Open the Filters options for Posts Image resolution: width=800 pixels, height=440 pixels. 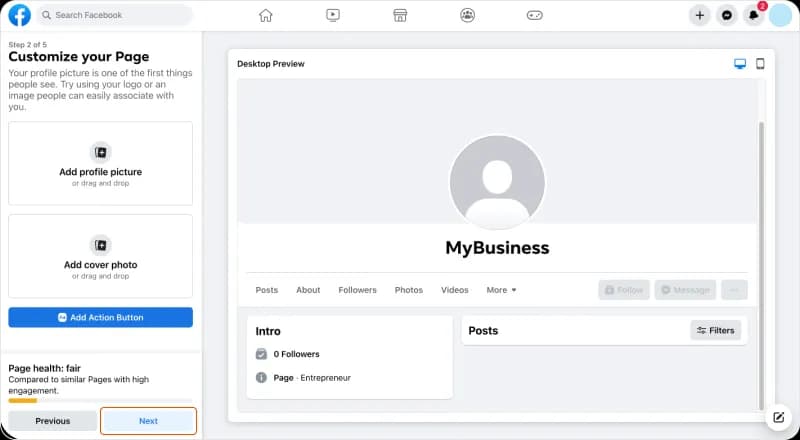point(716,330)
